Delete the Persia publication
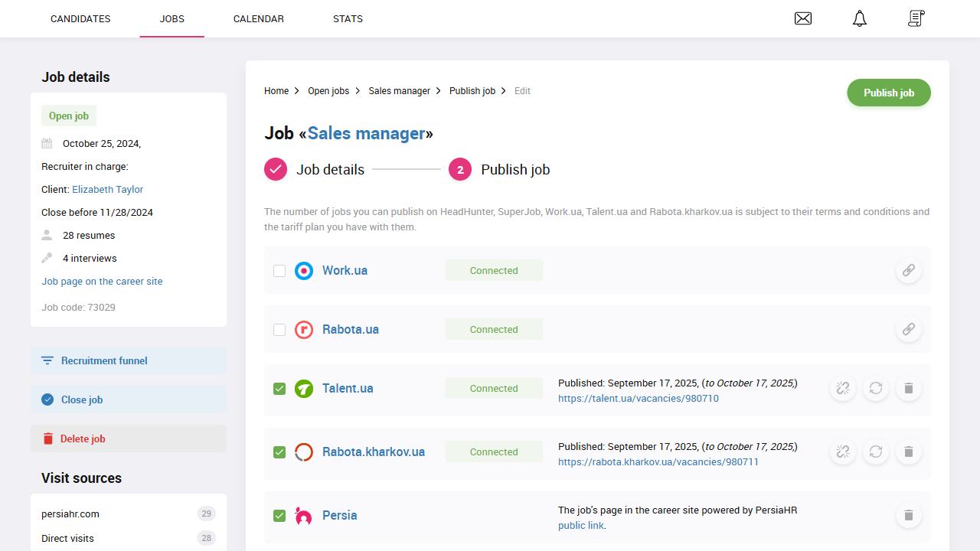980x551 pixels. pos(908,515)
